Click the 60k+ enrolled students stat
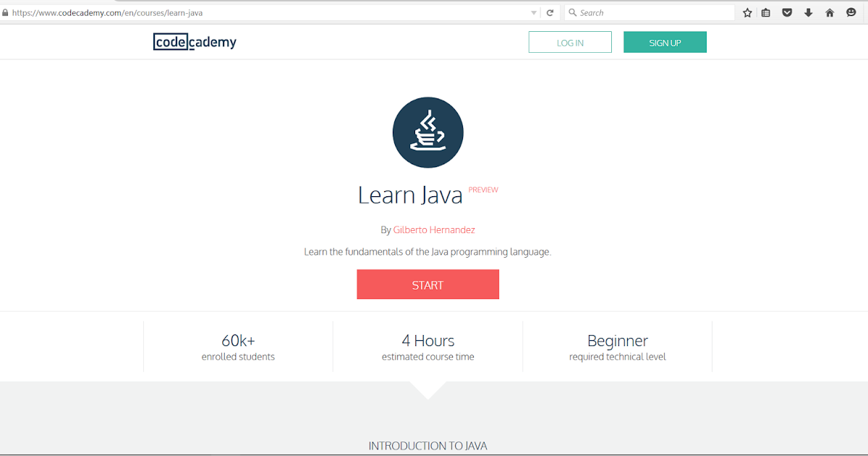The height and width of the screenshot is (456, 868). pos(238,347)
